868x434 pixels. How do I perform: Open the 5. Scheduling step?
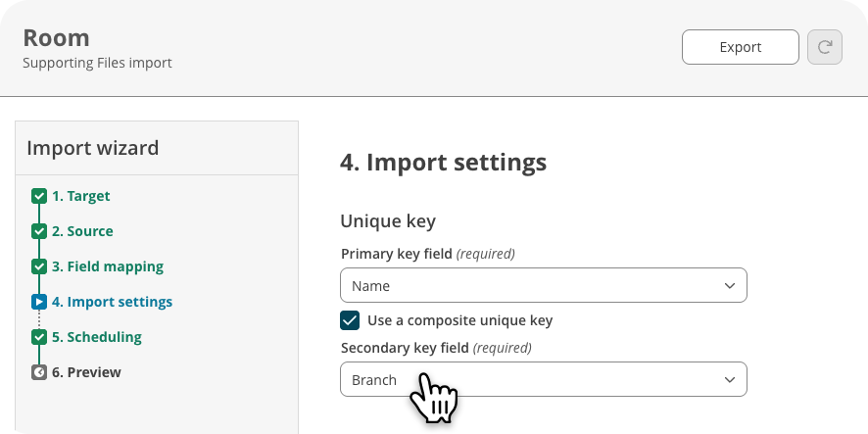(x=97, y=337)
